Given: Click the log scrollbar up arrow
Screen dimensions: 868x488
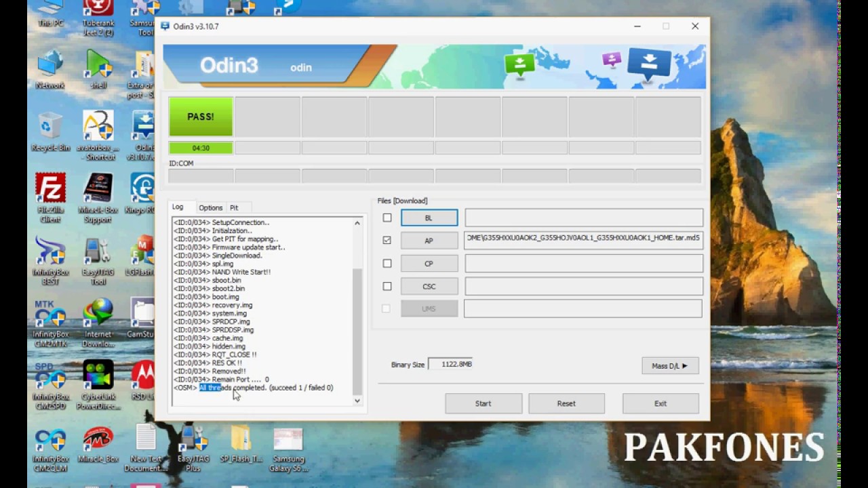Looking at the screenshot, I should click(357, 222).
